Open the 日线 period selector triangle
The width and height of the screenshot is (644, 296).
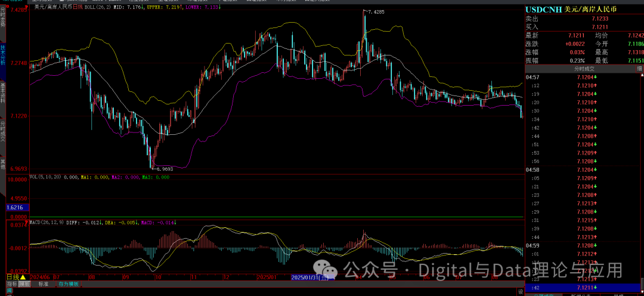(x=24, y=277)
